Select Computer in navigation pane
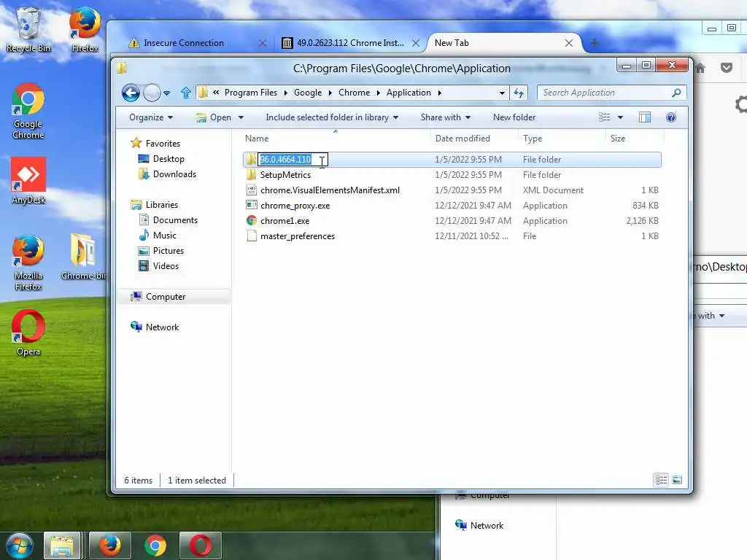The image size is (747, 560). 174,297
